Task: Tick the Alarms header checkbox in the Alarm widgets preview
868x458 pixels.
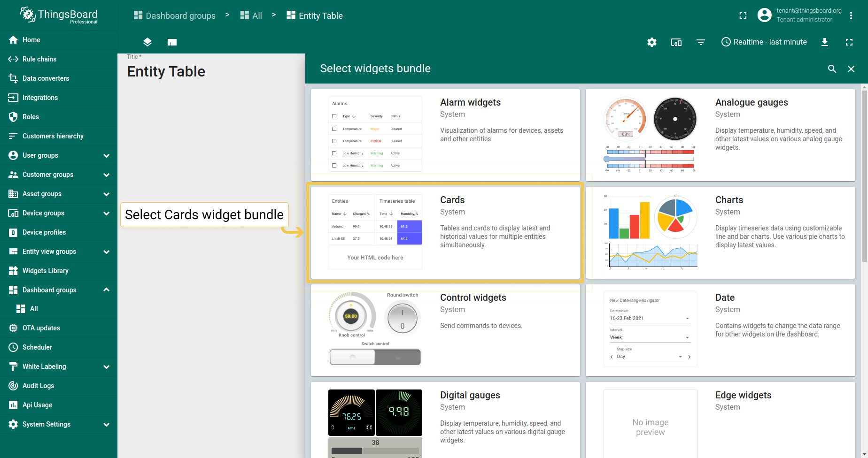Action: (x=334, y=116)
